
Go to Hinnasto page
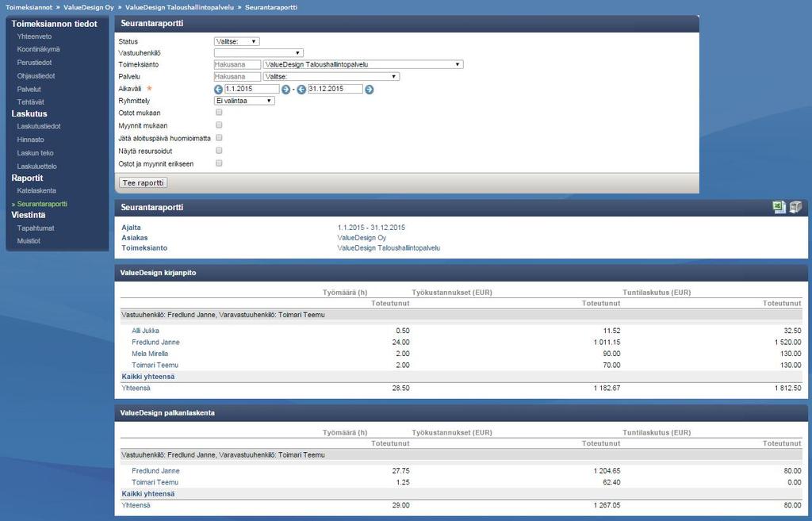(x=30, y=140)
